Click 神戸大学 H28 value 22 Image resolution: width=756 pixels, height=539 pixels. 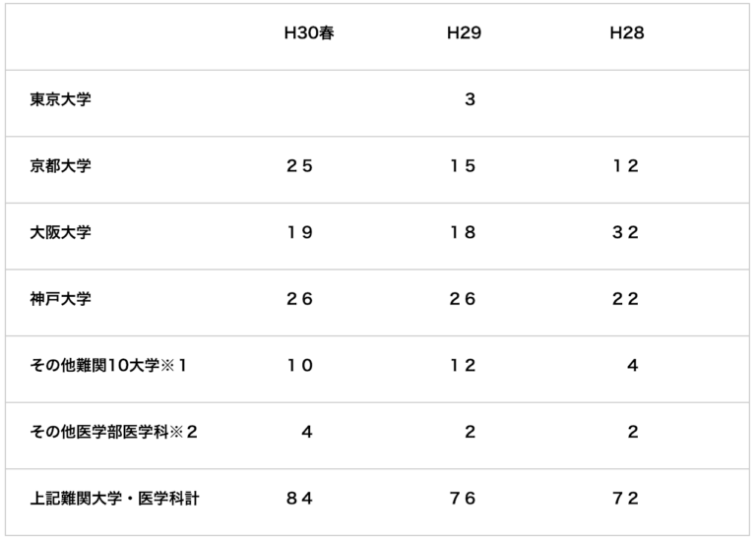[625, 299]
